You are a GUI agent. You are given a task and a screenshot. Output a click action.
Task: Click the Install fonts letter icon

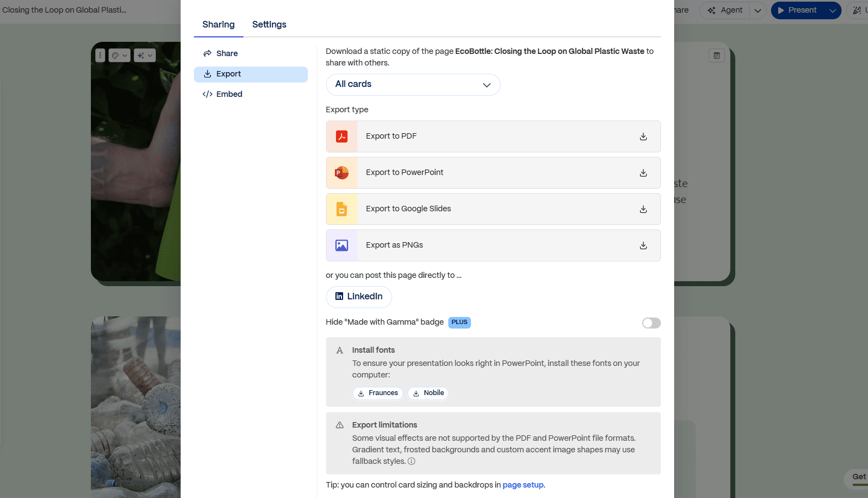[x=340, y=351]
